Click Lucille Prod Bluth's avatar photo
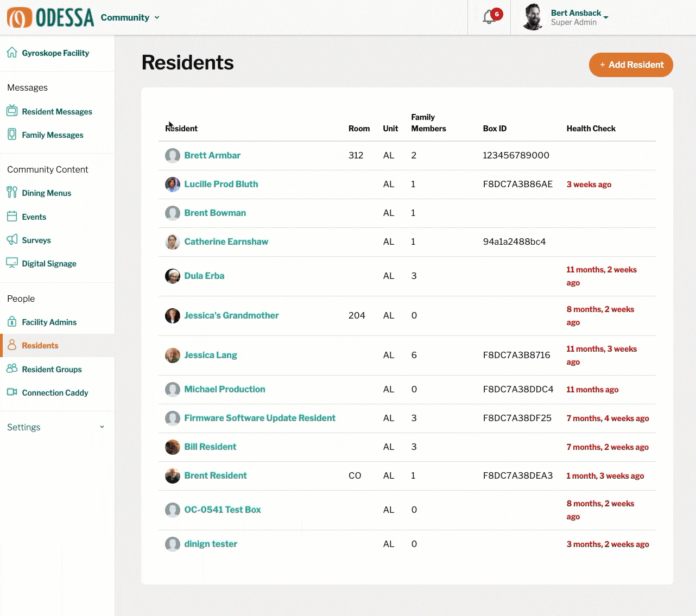Viewport: 696px width, 616px height. (x=173, y=185)
